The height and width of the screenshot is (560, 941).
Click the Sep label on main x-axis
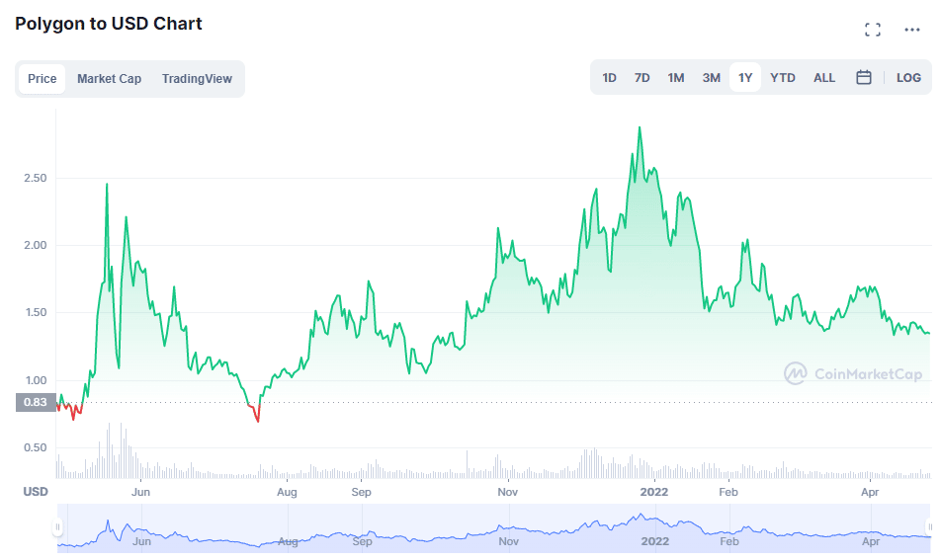362,492
